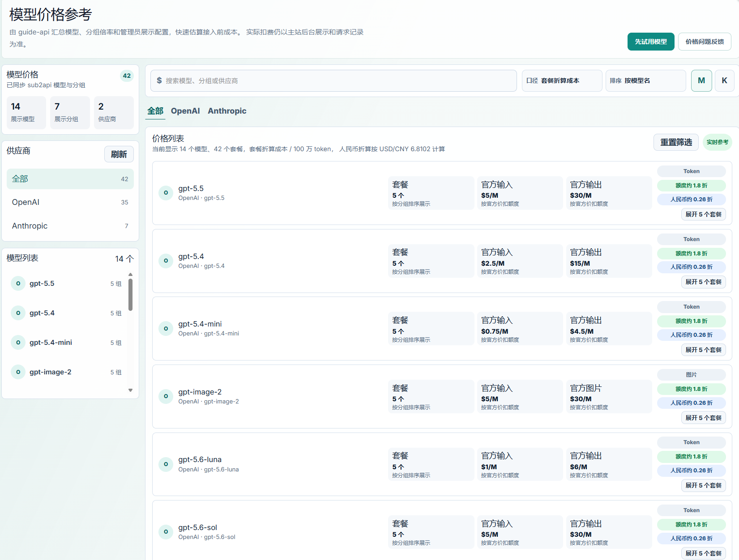The image size is (739, 560).
Task: Click the 先试用模型 button
Action: pos(651,42)
